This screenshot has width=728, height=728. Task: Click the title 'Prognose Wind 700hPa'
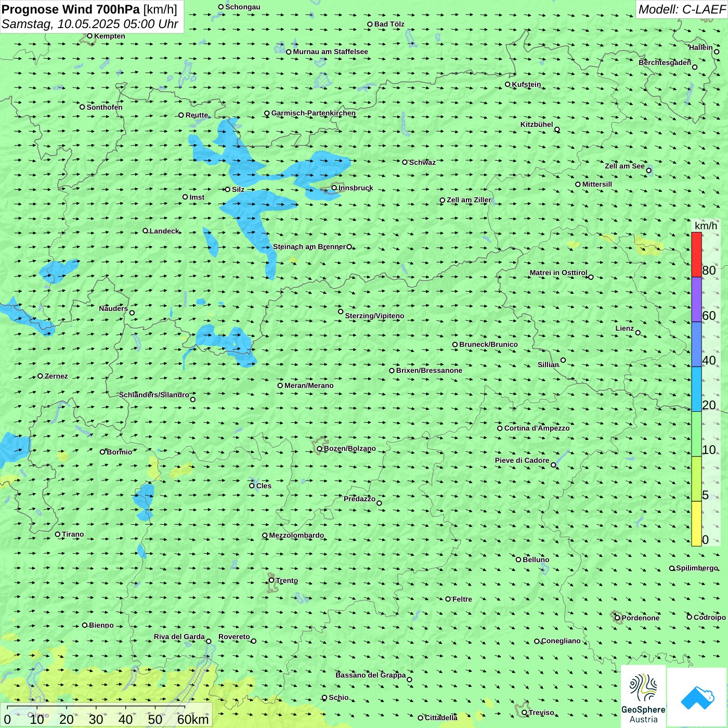(71, 9)
